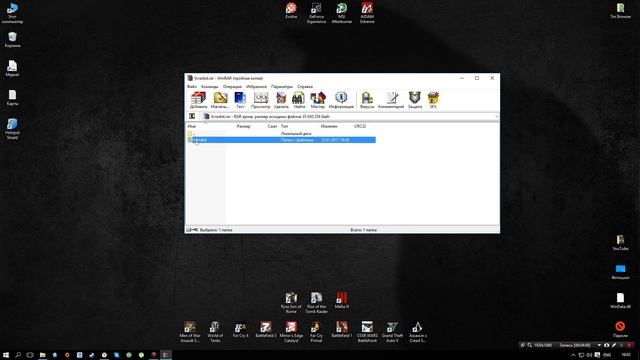Select the Mafia III desktop shortcut
Viewport: 640px width, 360px height.
(x=342, y=300)
